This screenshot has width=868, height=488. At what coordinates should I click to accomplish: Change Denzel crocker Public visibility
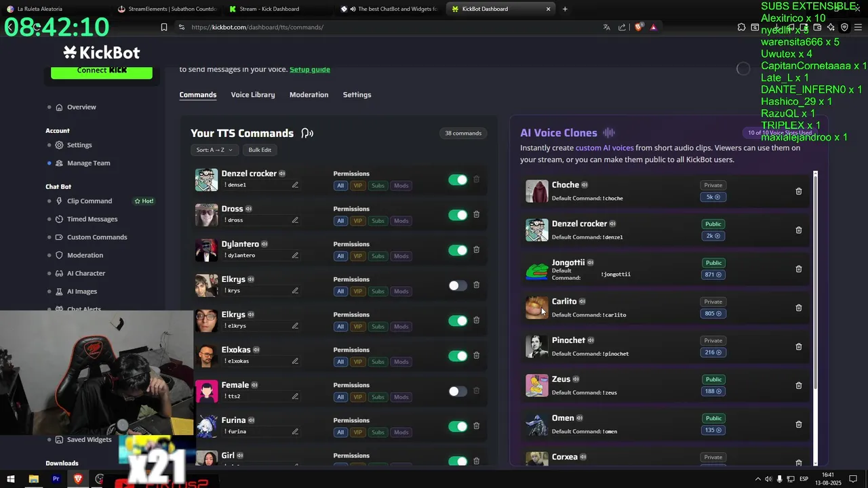point(713,224)
